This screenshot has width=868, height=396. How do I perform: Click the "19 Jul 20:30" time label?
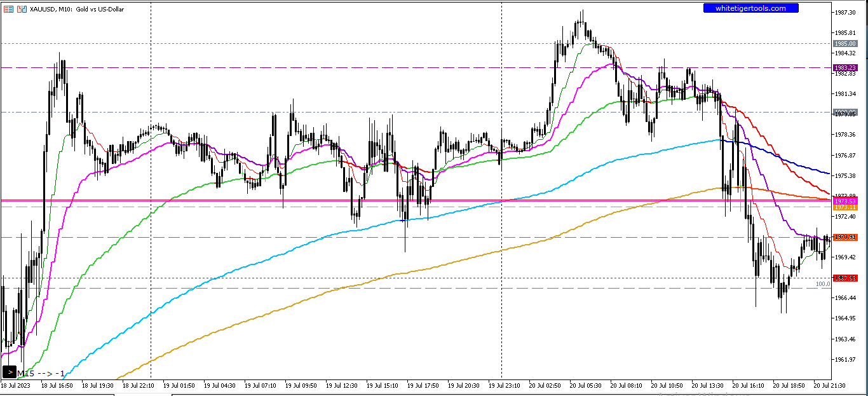click(x=464, y=385)
